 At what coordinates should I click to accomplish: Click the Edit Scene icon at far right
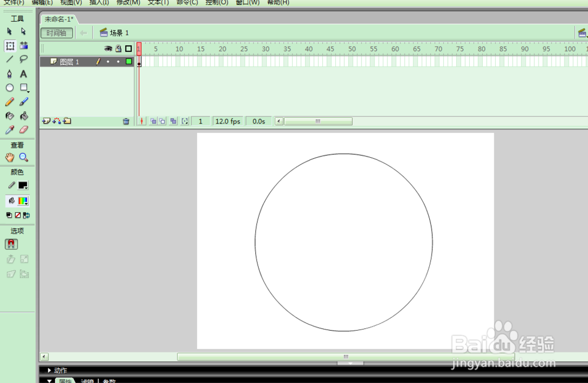click(582, 33)
